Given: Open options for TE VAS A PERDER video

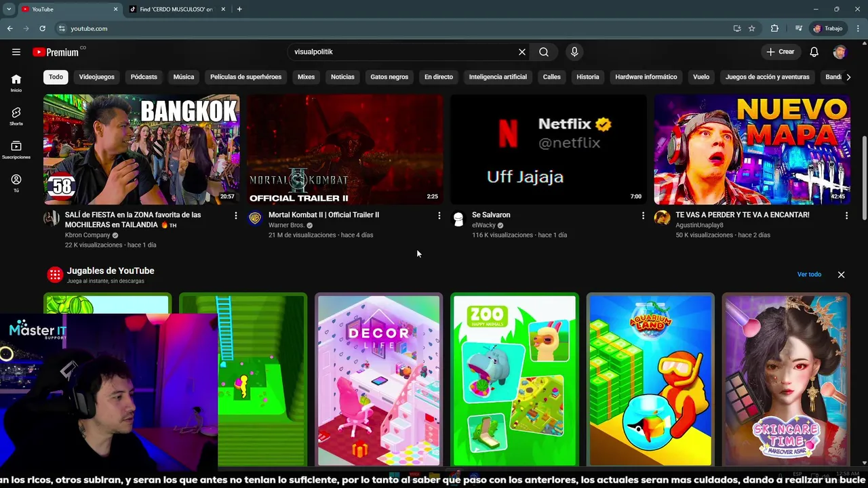Looking at the screenshot, I should (x=846, y=216).
